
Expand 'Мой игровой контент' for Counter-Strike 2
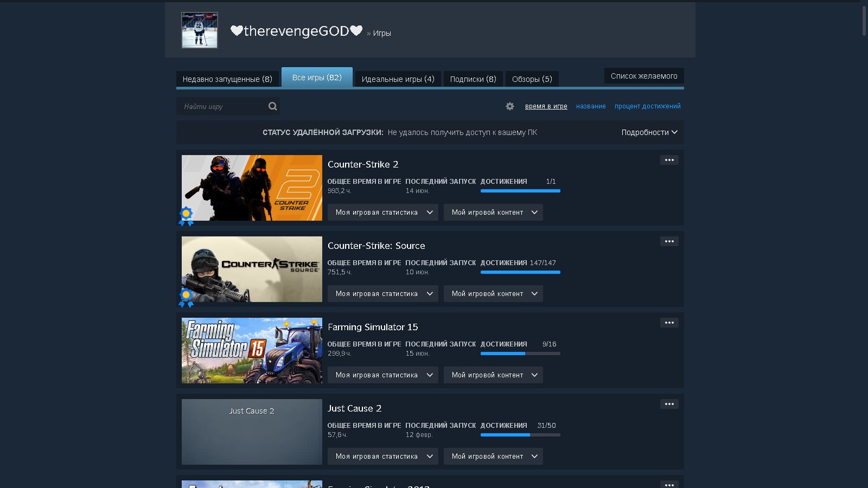493,213
